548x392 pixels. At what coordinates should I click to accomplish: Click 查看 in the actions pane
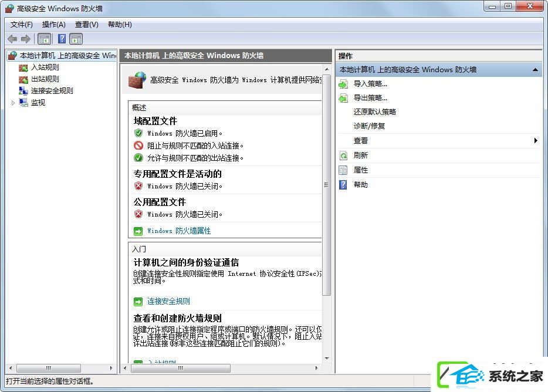click(361, 141)
